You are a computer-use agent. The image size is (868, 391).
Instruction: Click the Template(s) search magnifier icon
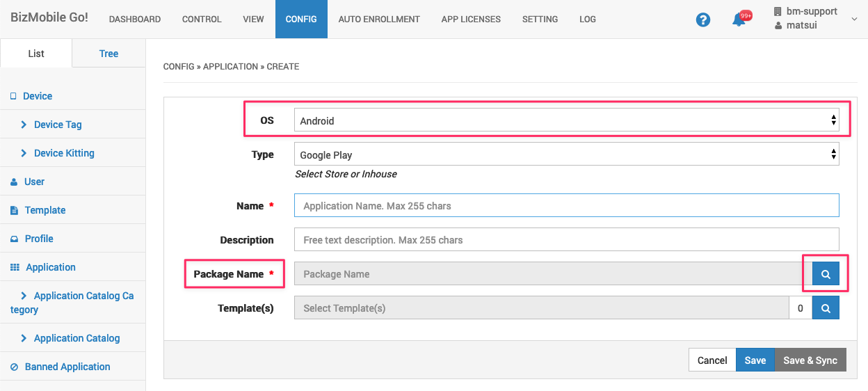click(x=826, y=308)
